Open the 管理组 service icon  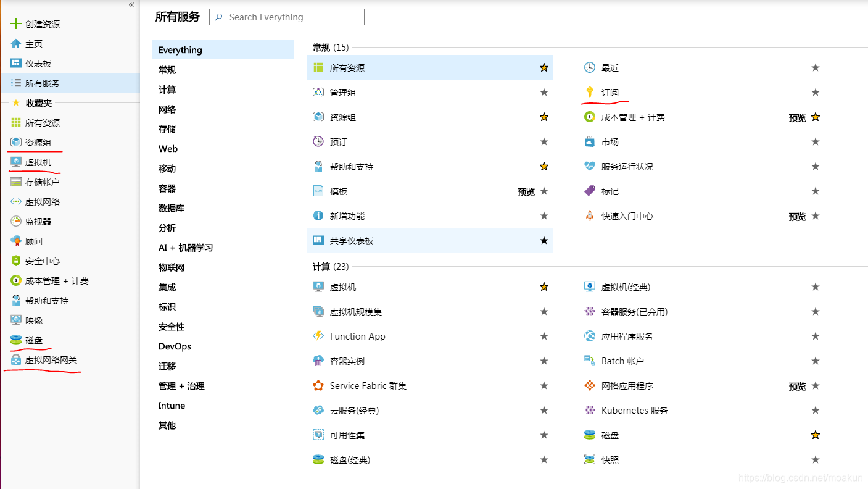tap(318, 92)
